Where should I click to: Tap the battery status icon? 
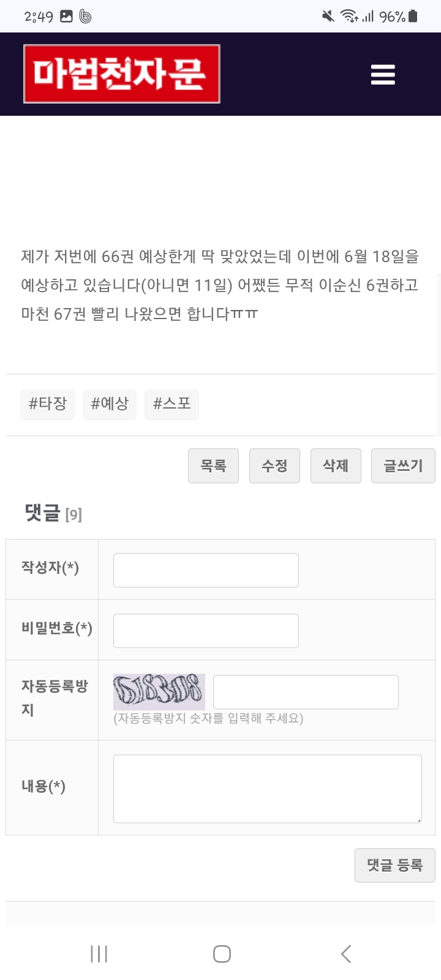coord(413,17)
